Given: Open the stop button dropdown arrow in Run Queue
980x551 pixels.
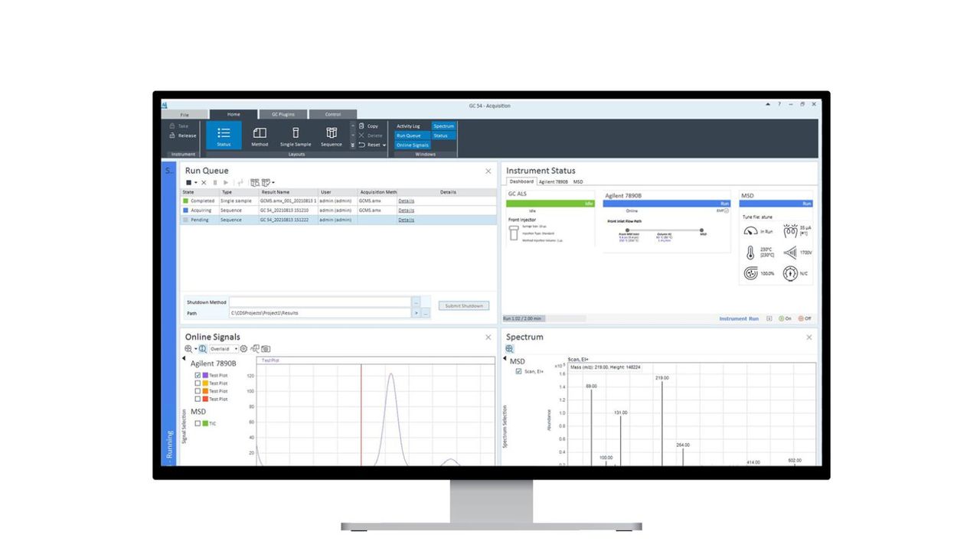Looking at the screenshot, I should 196,182.
